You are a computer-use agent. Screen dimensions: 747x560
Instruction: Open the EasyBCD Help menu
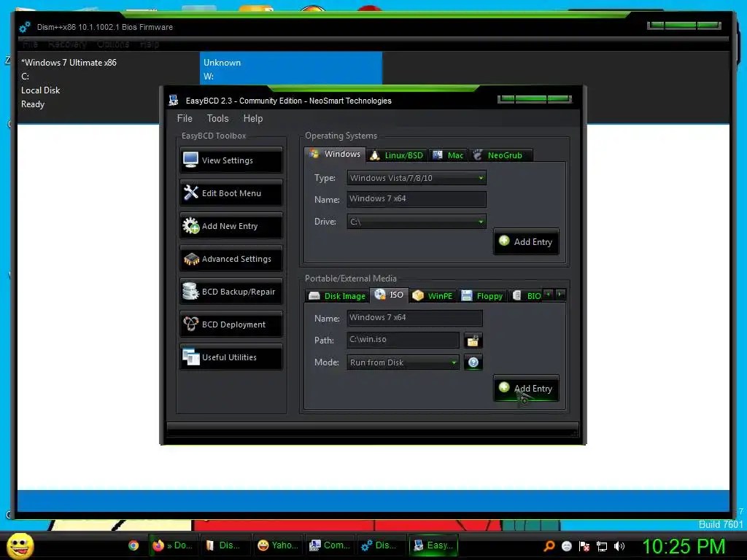click(x=253, y=118)
